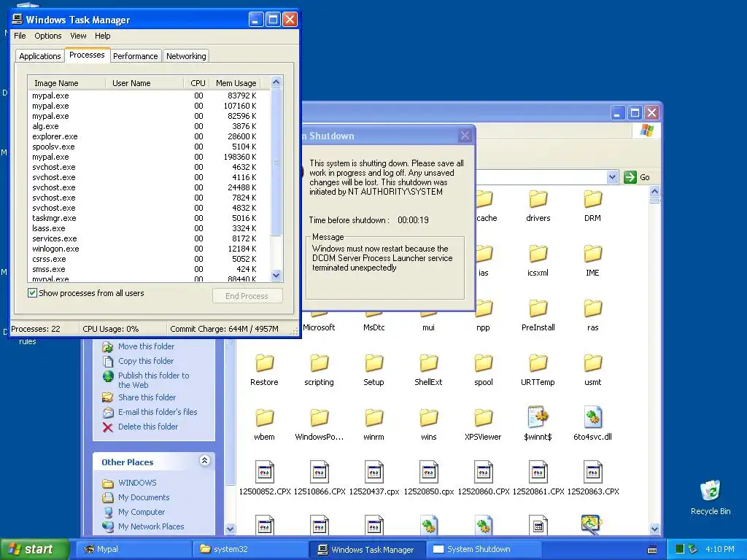Select the URTTemp folder

point(538,369)
